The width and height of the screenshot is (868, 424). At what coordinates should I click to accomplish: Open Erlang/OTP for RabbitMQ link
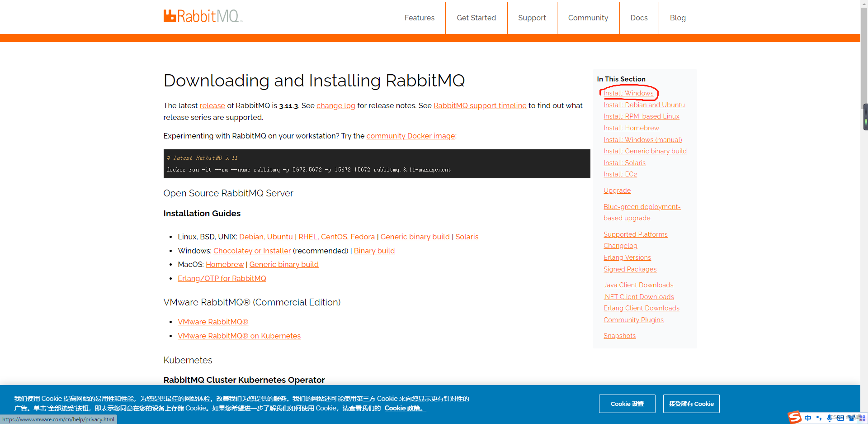[x=222, y=278]
